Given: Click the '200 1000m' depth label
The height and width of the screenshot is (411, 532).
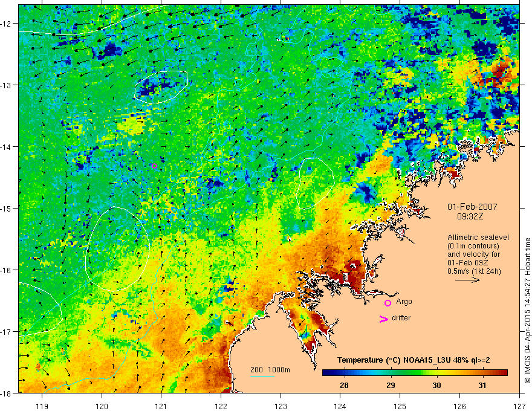Looking at the screenshot, I should (270, 370).
